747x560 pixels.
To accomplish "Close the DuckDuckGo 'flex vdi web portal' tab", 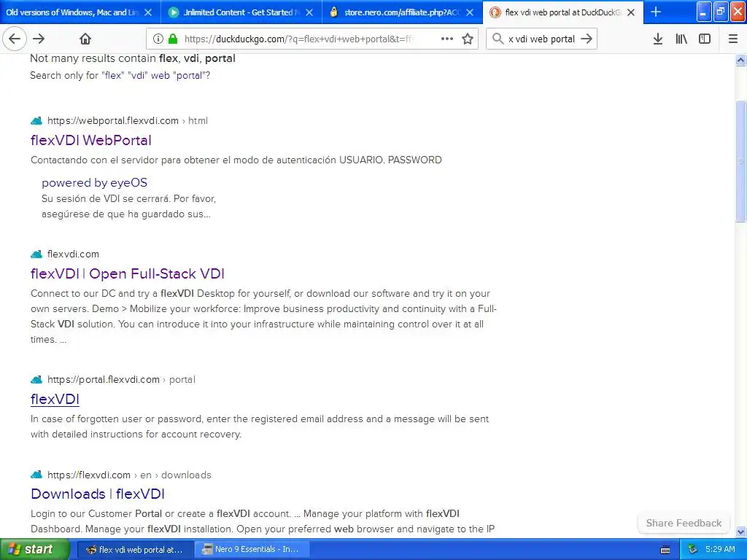I will tap(631, 12).
